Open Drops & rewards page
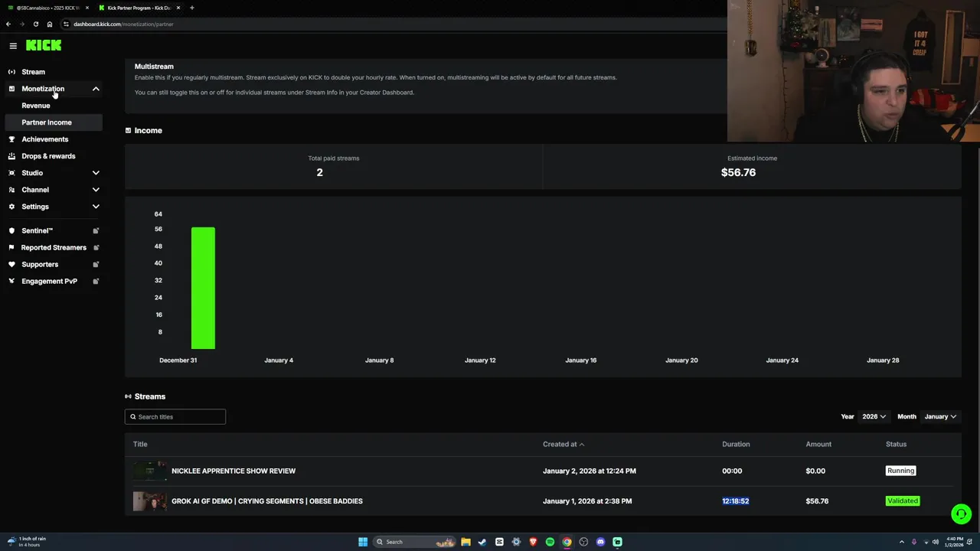 coord(48,156)
